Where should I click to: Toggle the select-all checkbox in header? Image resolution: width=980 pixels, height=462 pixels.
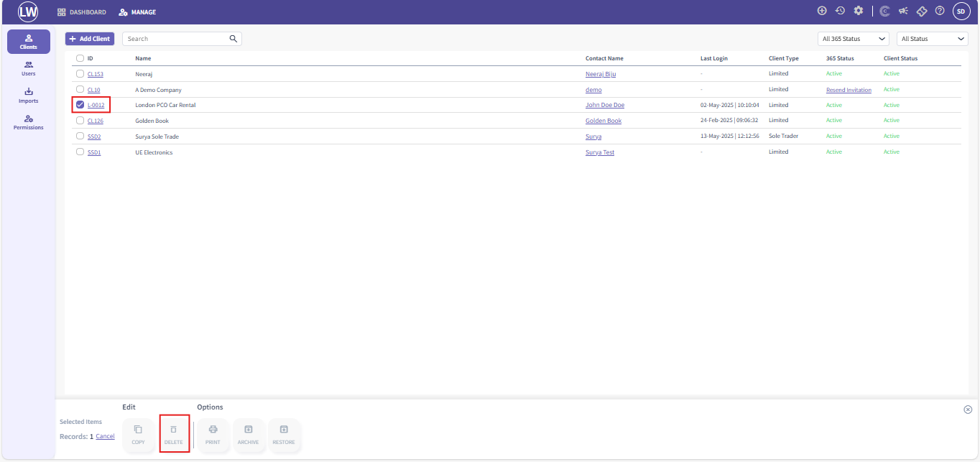tap(80, 58)
